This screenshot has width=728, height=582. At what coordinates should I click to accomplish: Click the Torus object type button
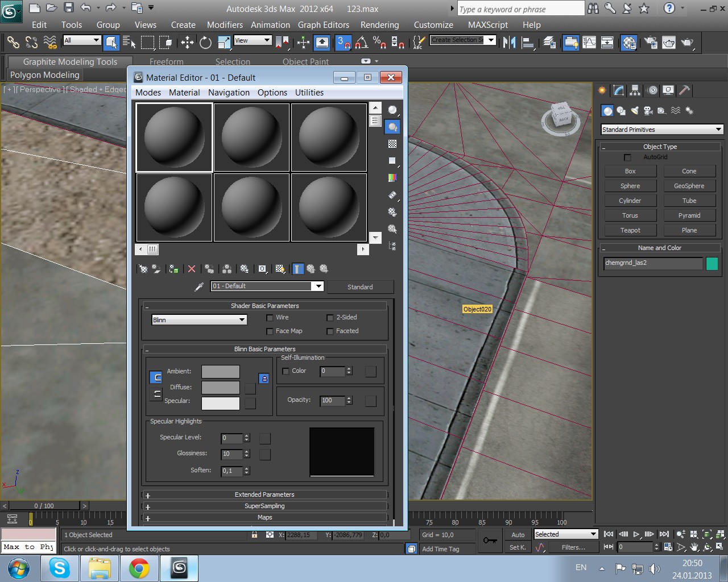tap(630, 215)
